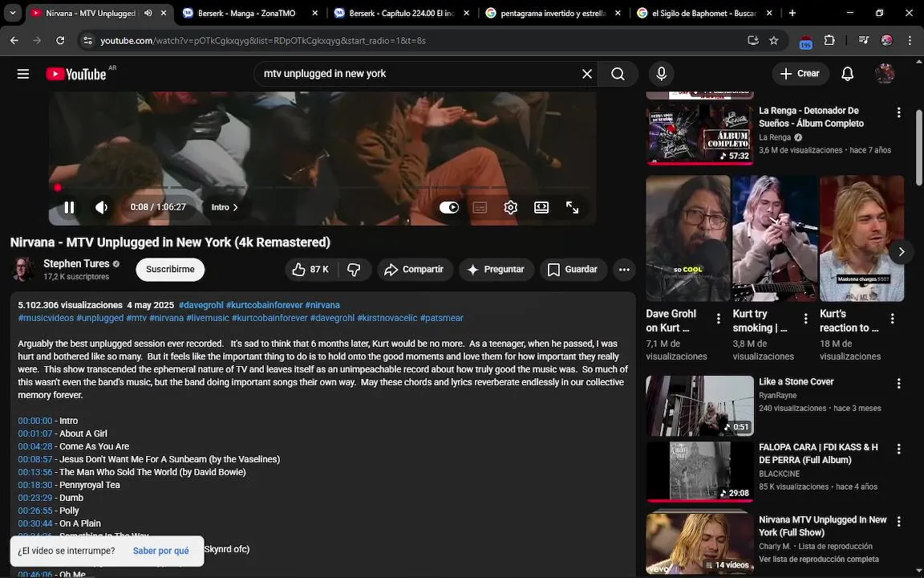This screenshot has width=924, height=578.
Task: Go back to previous page
Action: coord(14,41)
